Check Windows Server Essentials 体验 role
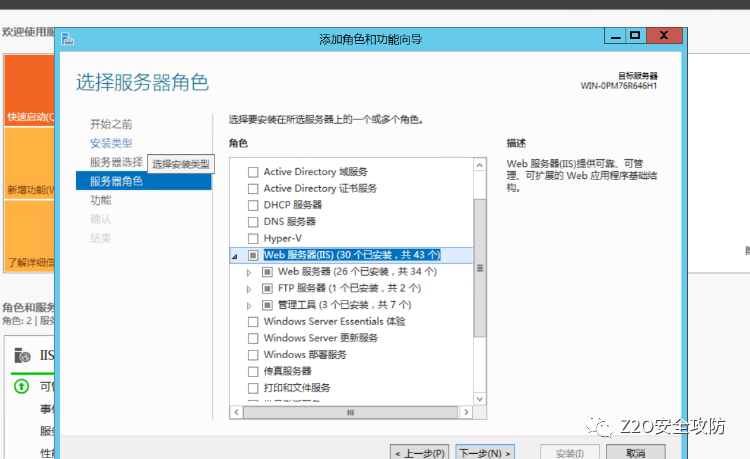 click(x=253, y=321)
